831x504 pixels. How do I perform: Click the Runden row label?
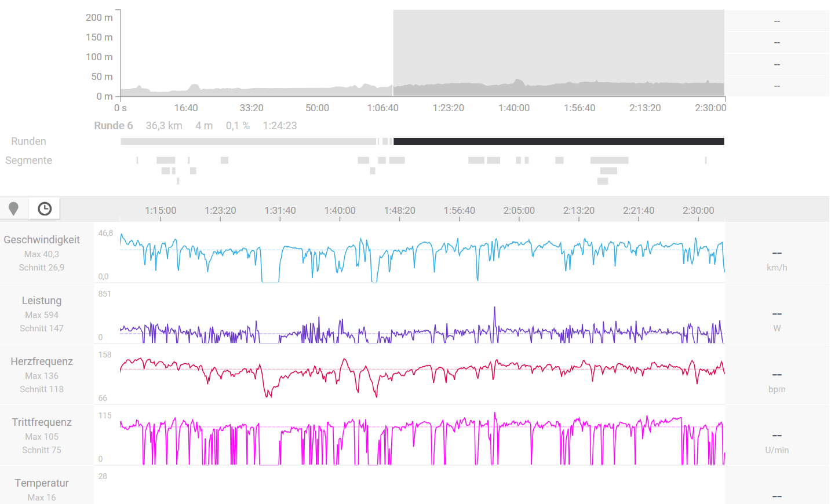click(x=28, y=141)
